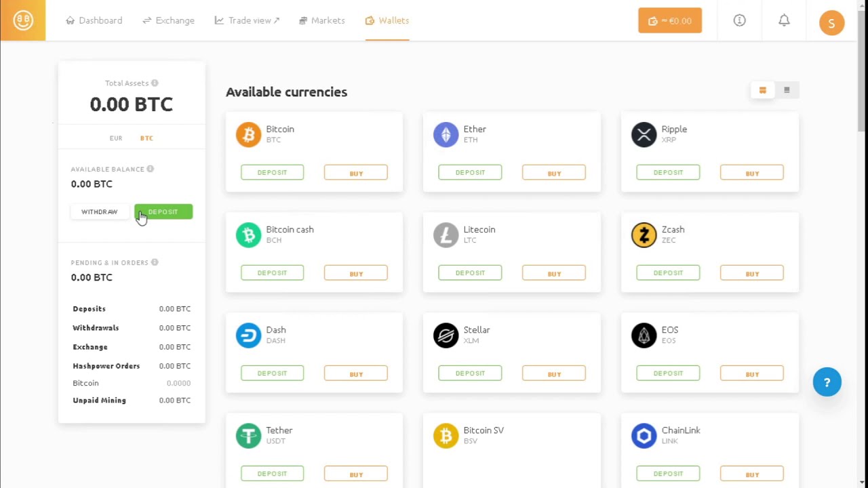Buy Dash
This screenshot has height=488, width=868.
pyautogui.click(x=356, y=373)
